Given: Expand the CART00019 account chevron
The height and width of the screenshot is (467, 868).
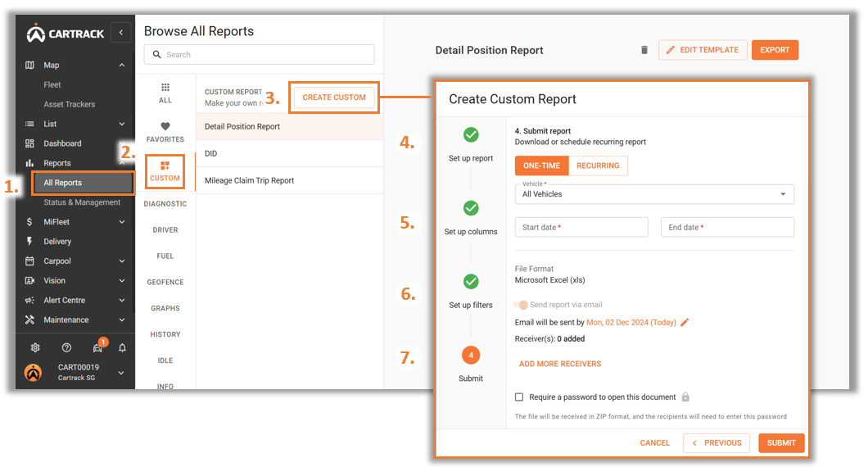Looking at the screenshot, I should (x=121, y=373).
